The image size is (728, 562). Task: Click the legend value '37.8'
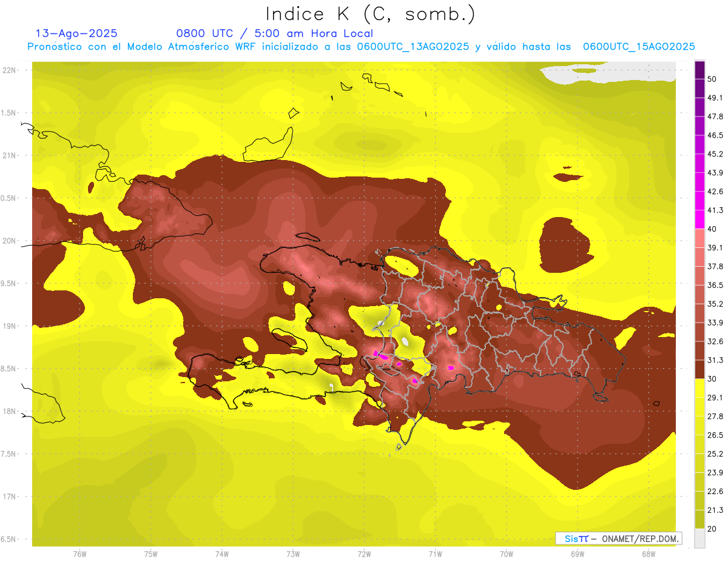[x=715, y=267]
